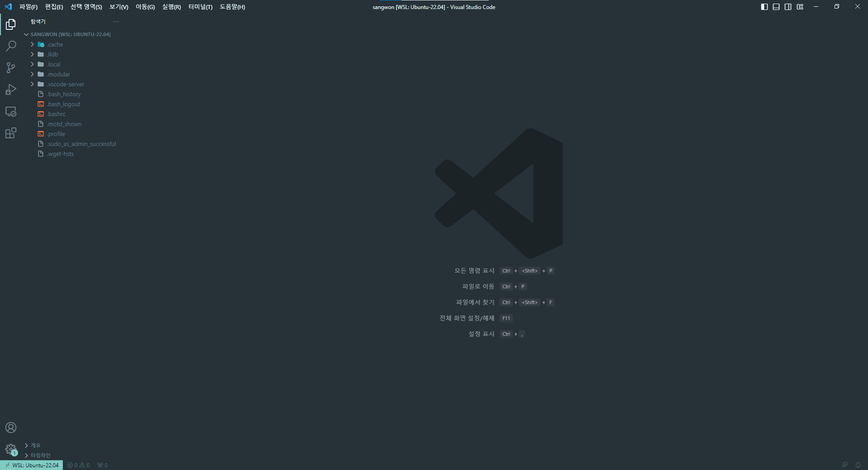Screen dimensions: 868x470
Task: Expand the .local folder
Action: click(72, 64)
